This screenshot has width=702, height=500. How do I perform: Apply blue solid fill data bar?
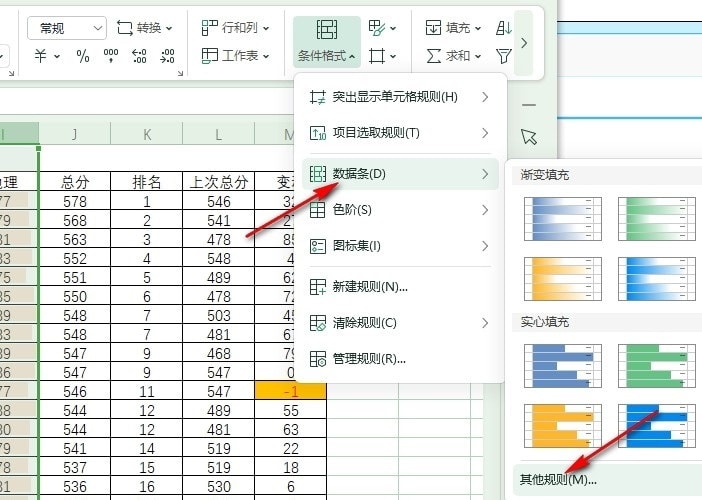(x=563, y=366)
